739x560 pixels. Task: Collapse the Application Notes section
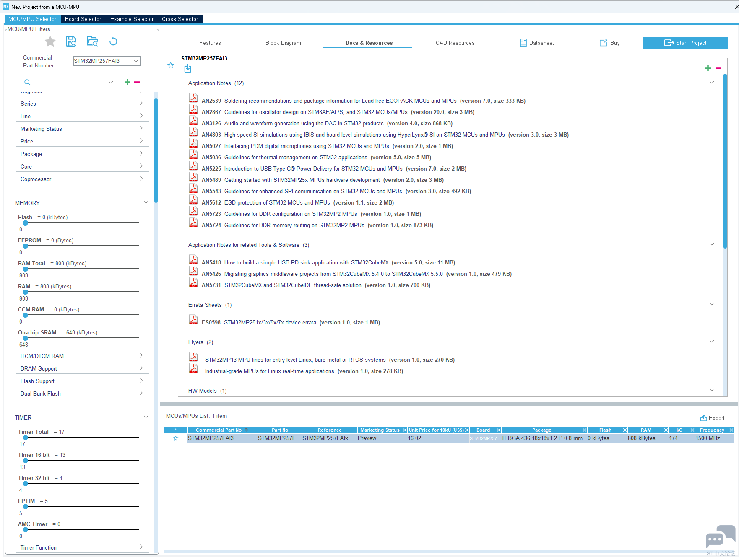(712, 83)
